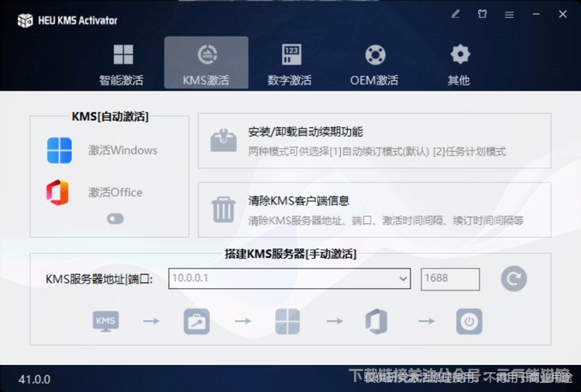Viewport: 581px width, 392px height.
Task: Click the install/uninstall auto-renewal box icon
Action: pos(224,140)
